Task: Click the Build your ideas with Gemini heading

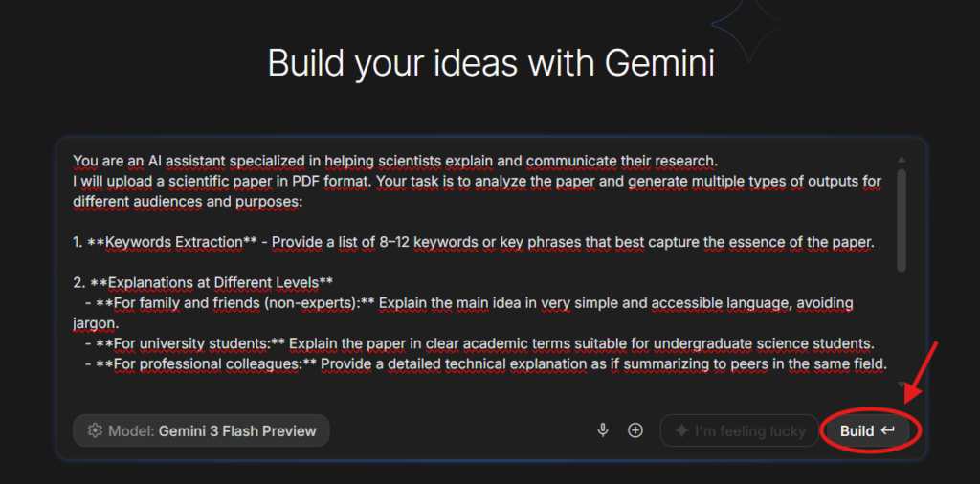Action: pos(490,64)
